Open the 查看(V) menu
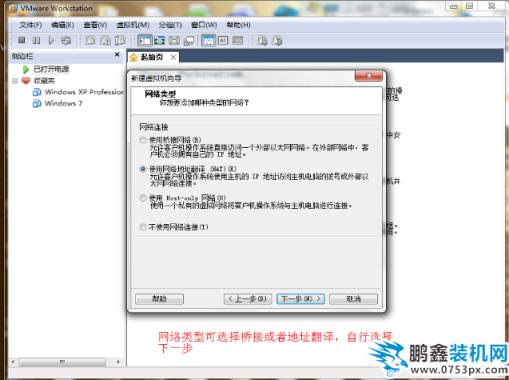Viewport: 509px width, 380px height. pyautogui.click(x=95, y=25)
